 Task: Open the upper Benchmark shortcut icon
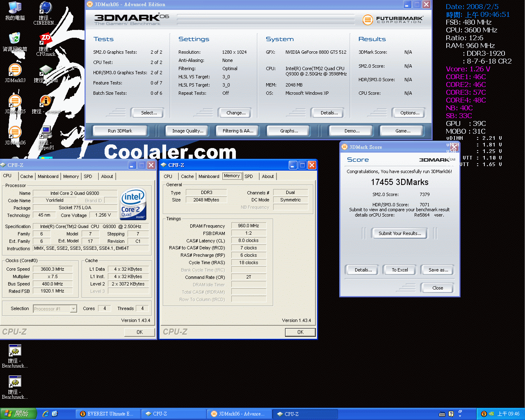[15, 356]
